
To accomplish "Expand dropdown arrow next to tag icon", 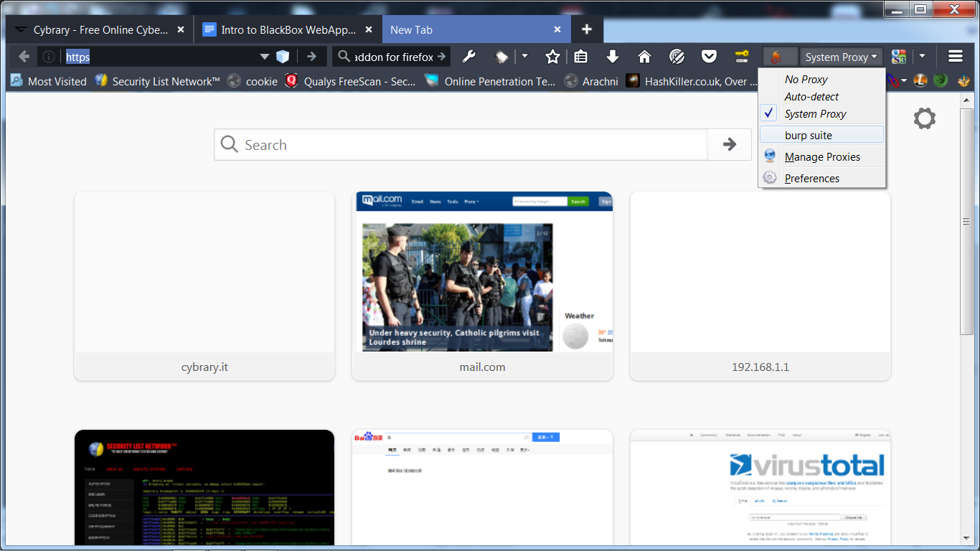I will (x=524, y=57).
